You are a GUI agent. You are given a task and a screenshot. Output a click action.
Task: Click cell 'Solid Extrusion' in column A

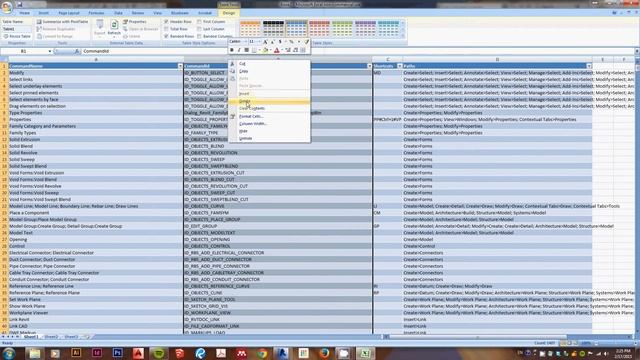point(96,140)
